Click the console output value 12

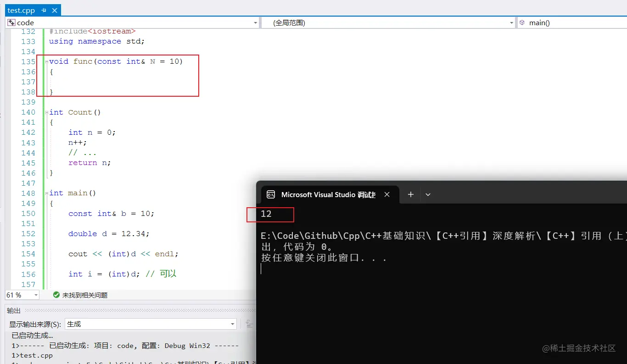point(266,214)
